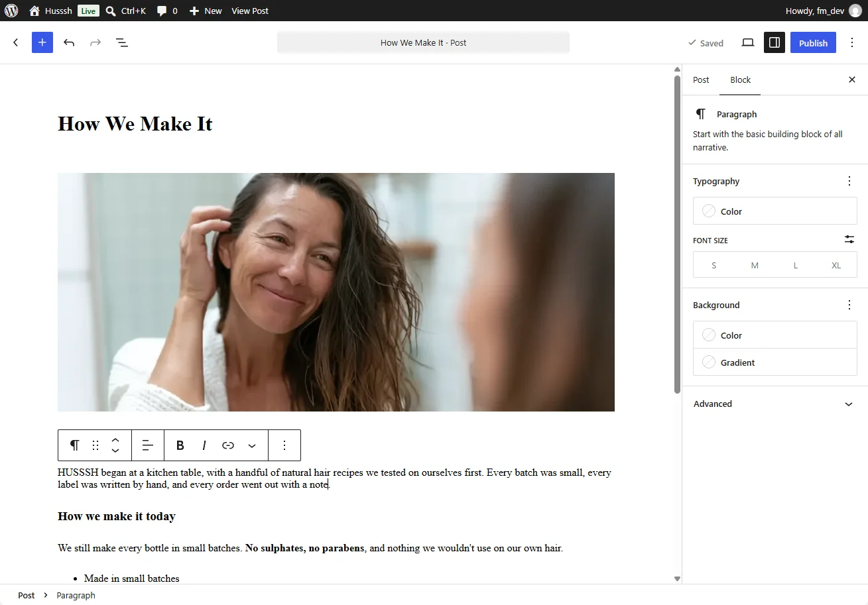
Task: Grab the block drag handle
Action: point(95,445)
